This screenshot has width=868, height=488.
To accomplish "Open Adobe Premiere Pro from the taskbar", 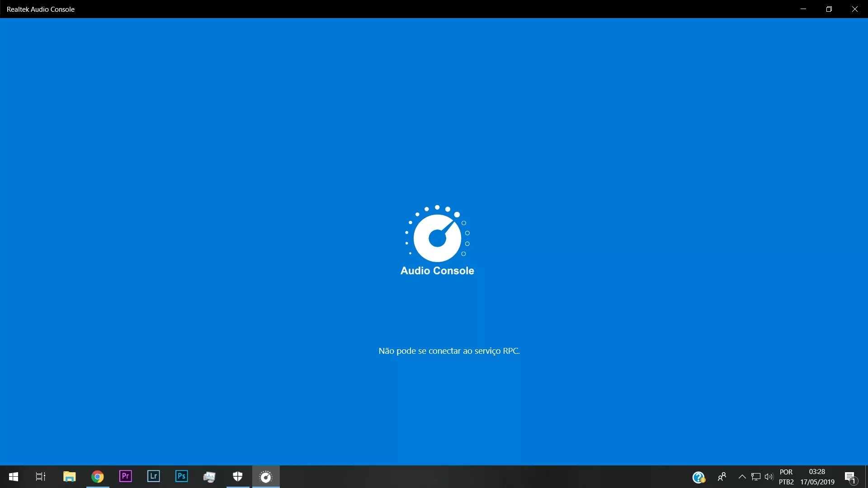I will point(125,476).
